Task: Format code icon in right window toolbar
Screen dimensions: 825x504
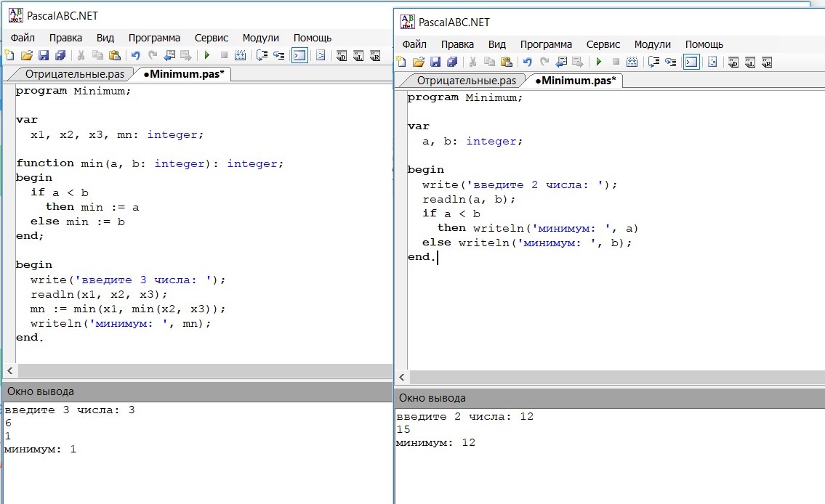Action: tap(712, 62)
